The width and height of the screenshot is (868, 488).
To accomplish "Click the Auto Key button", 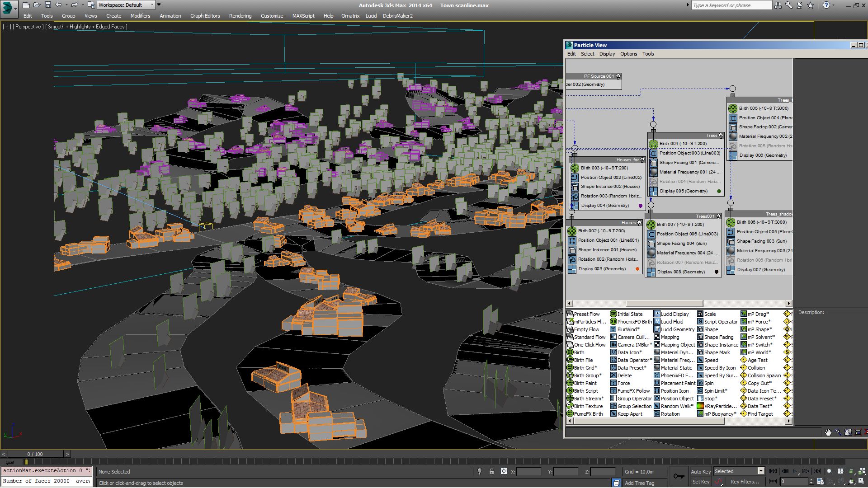I will (701, 472).
